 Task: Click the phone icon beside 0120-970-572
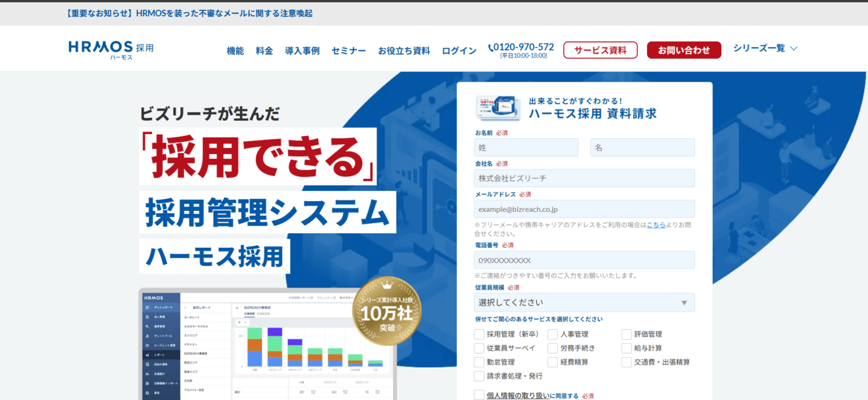[491, 48]
